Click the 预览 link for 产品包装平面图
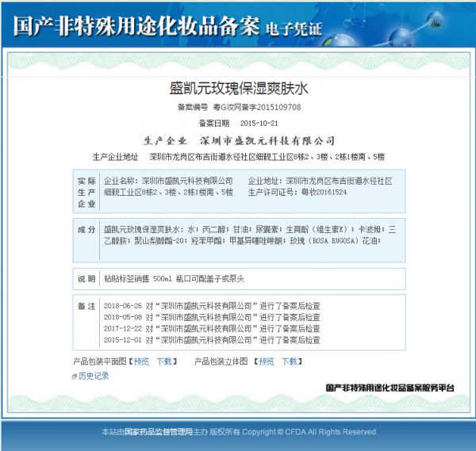 point(141,361)
